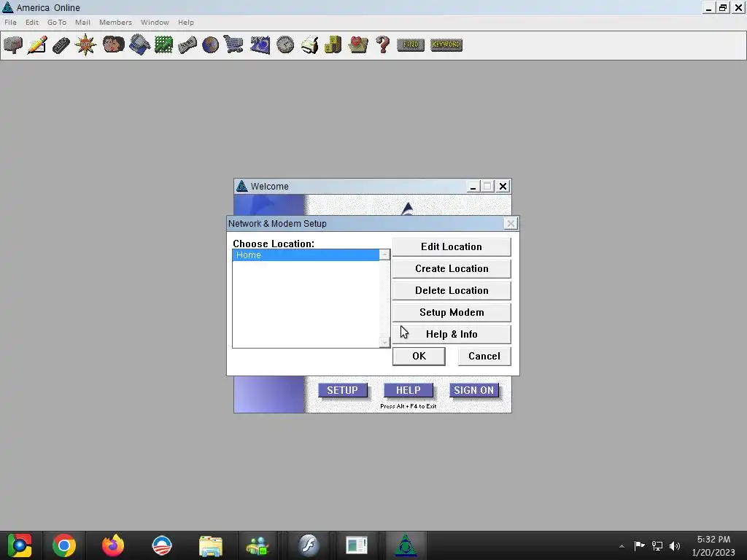Open the taskbar clock and date
747x560 pixels.
point(713,545)
